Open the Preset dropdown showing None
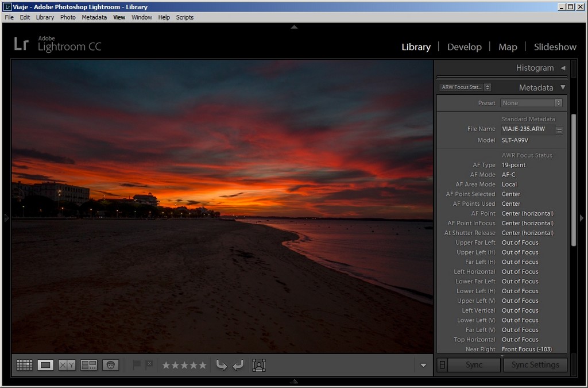Image resolution: width=588 pixels, height=388 pixels. click(531, 103)
